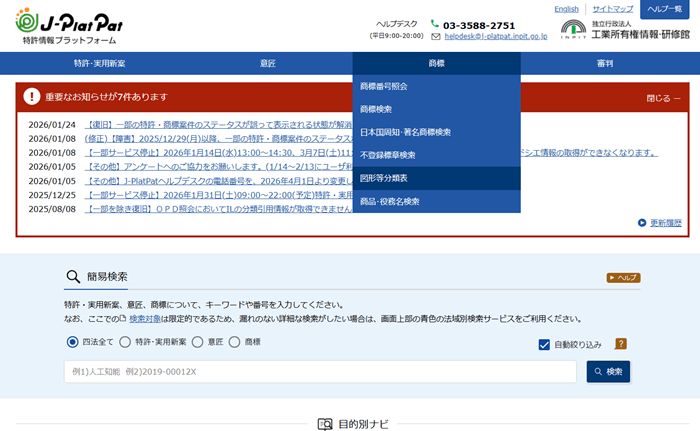Click the 重要なお知らせが7件あります heading
The width and height of the screenshot is (700, 431).
tap(106, 97)
